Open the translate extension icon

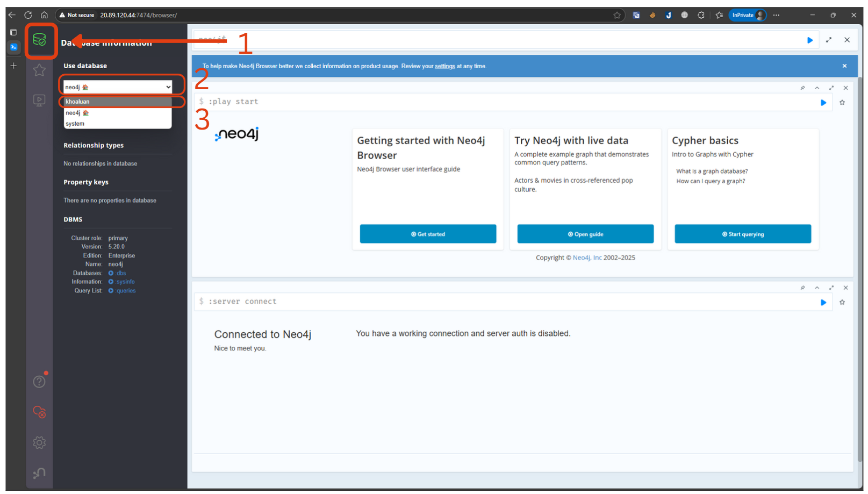tap(636, 15)
